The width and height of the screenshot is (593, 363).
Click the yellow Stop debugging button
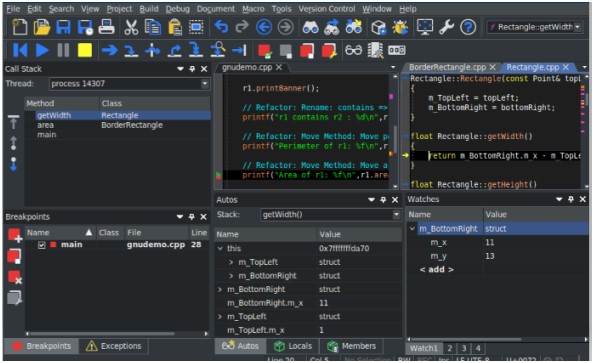point(85,50)
